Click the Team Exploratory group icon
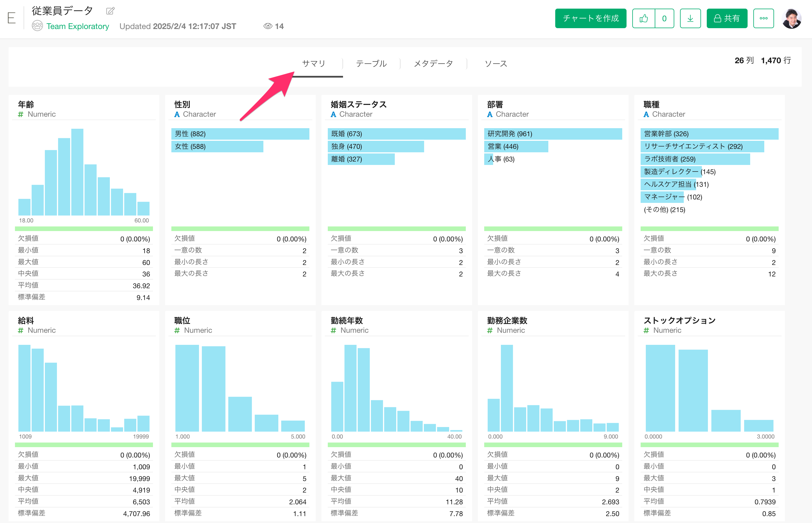Viewport: 812px width, 523px height. click(x=37, y=26)
